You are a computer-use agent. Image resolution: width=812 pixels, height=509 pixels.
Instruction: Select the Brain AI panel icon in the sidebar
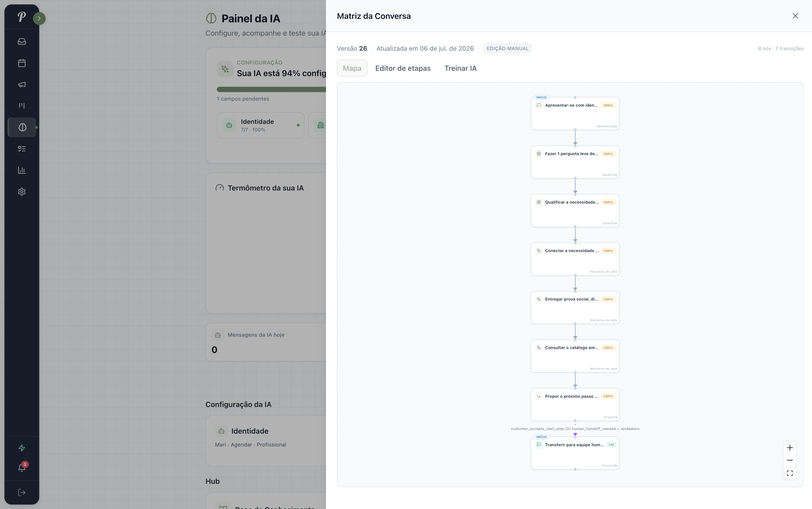point(22,127)
